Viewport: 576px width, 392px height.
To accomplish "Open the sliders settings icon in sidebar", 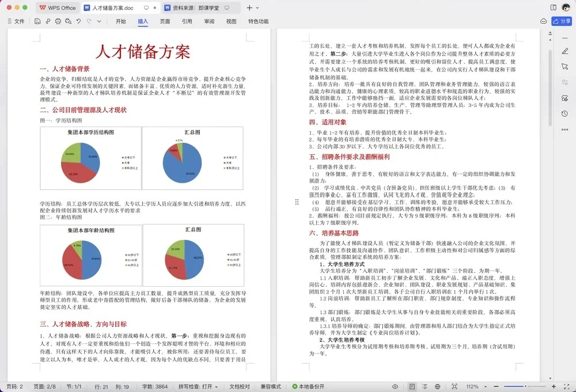I will [x=565, y=82].
